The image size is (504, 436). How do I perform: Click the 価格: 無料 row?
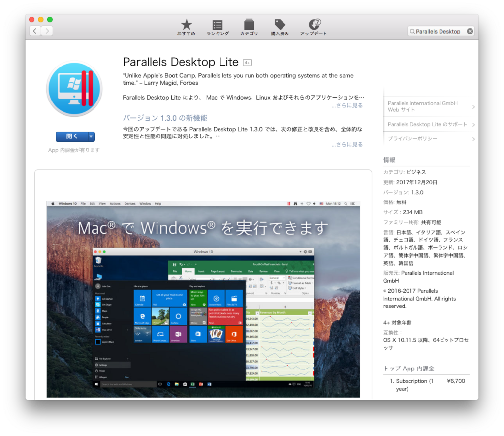click(x=395, y=202)
